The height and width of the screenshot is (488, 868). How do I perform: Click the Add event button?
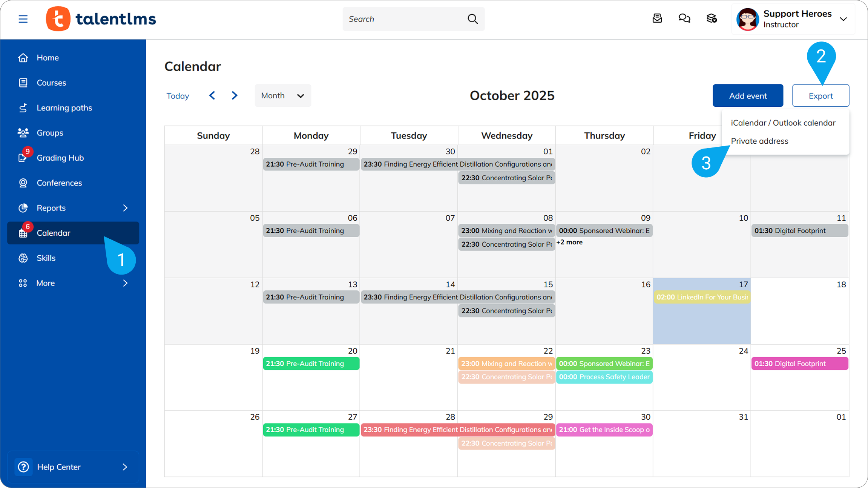pyautogui.click(x=748, y=96)
